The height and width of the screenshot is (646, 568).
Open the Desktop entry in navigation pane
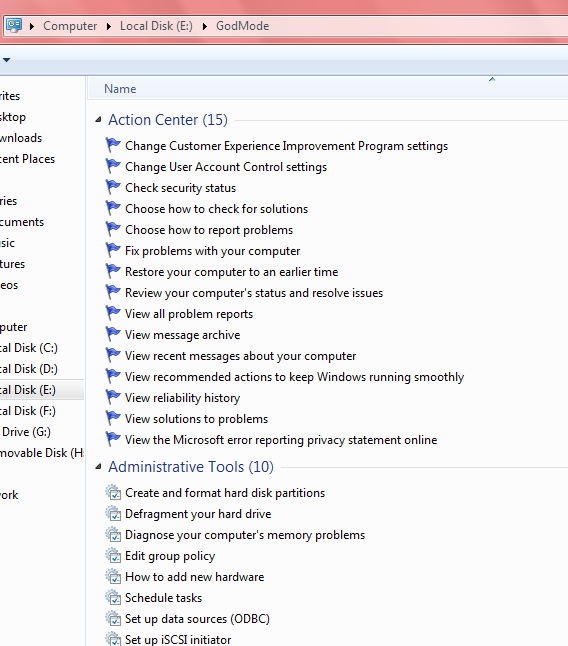pyautogui.click(x=13, y=117)
